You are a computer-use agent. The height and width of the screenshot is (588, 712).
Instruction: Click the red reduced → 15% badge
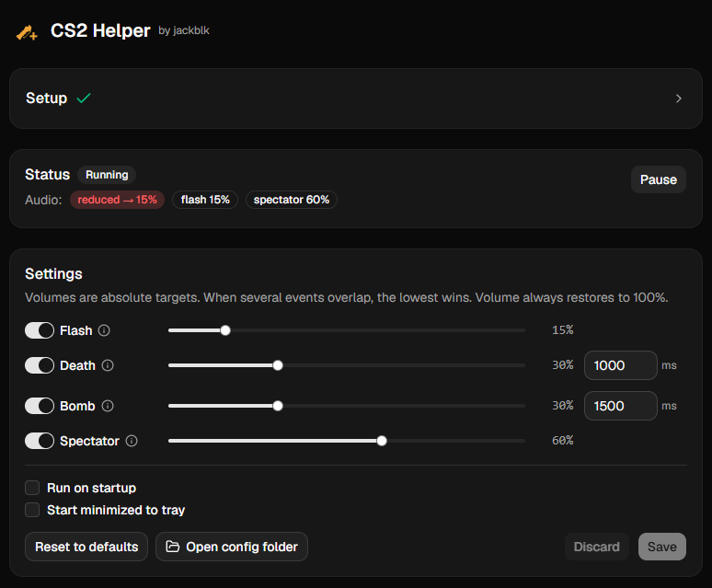117,200
